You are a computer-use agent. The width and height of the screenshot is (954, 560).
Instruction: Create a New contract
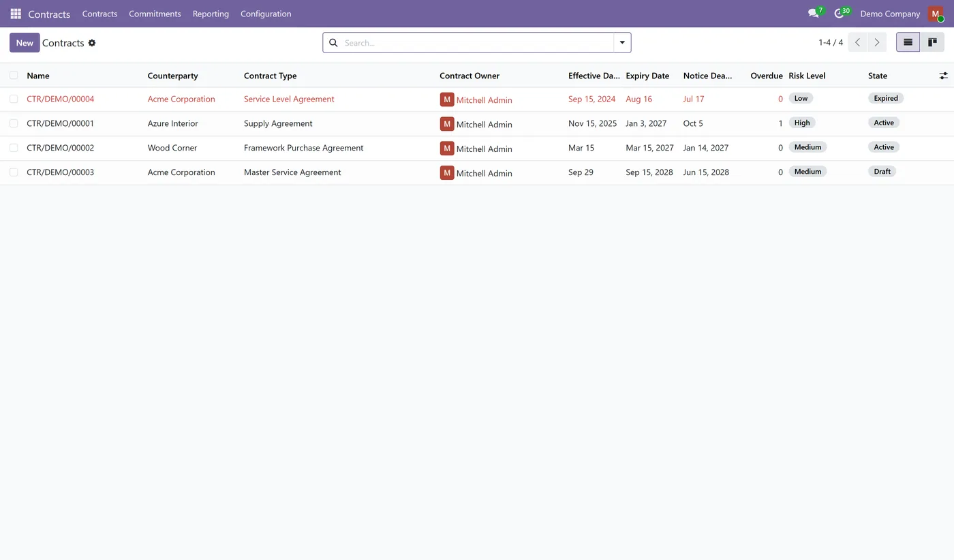(25, 42)
